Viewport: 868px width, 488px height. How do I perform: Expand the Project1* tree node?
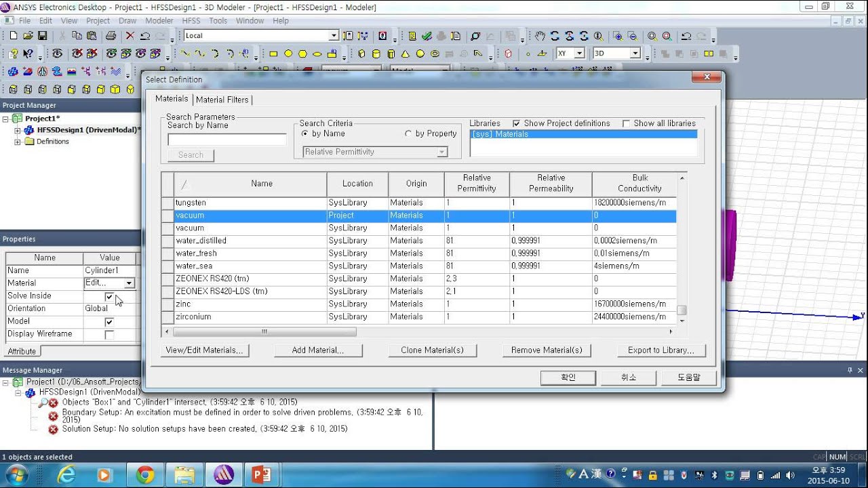click(x=6, y=119)
